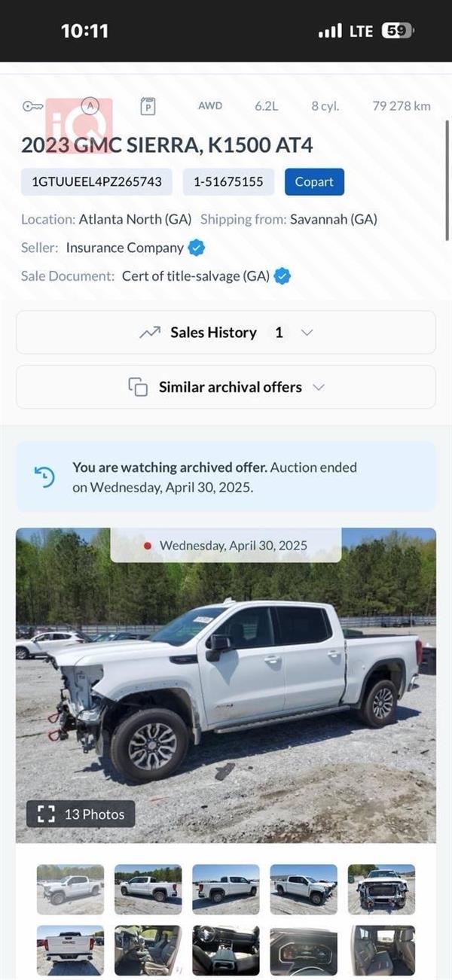Click the lot number 1-51675155
The width and height of the screenshot is (452, 980).
click(x=228, y=181)
